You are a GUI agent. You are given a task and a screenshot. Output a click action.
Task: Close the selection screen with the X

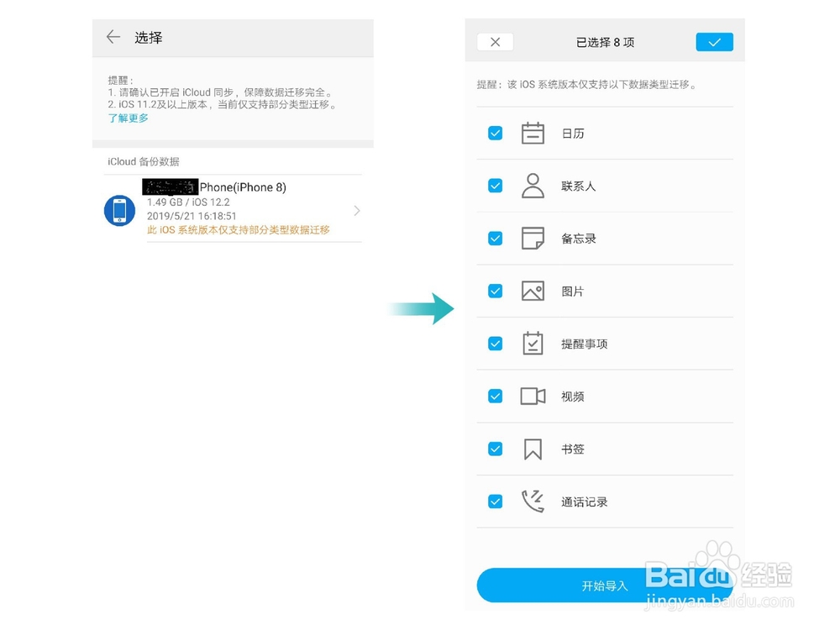coord(496,41)
